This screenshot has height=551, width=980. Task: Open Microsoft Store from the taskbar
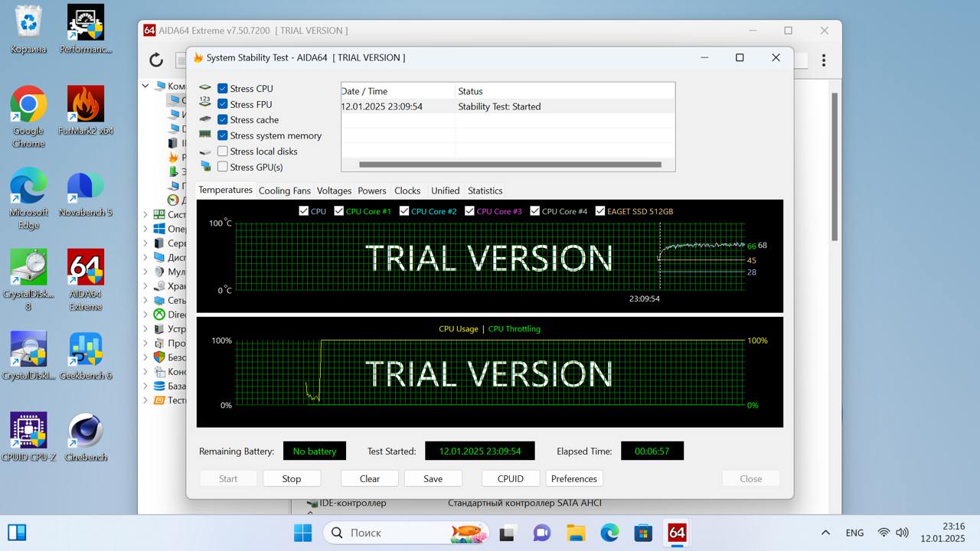pyautogui.click(x=643, y=533)
